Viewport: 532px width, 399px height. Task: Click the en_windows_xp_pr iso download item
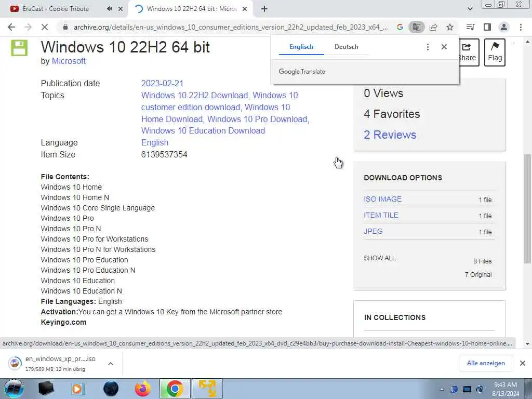point(55,363)
